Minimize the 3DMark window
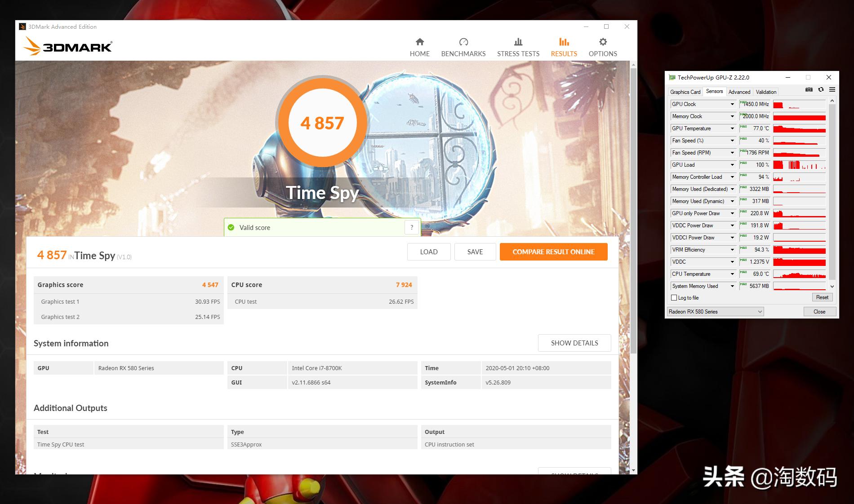The height and width of the screenshot is (504, 854). coord(586,27)
